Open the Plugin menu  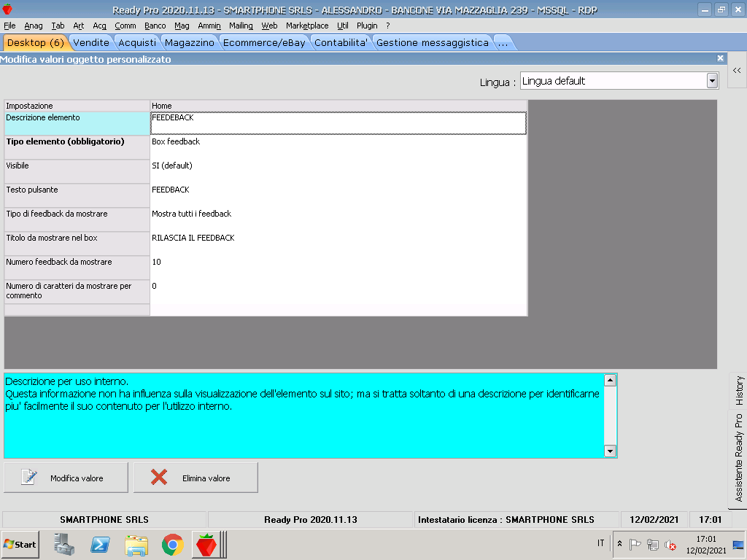pos(367,26)
